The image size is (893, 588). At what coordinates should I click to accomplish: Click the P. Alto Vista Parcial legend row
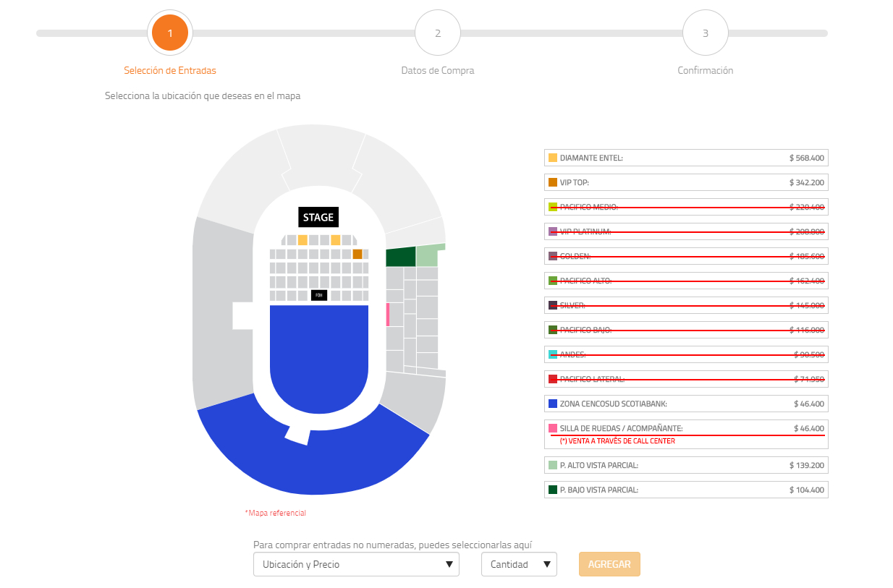point(686,465)
